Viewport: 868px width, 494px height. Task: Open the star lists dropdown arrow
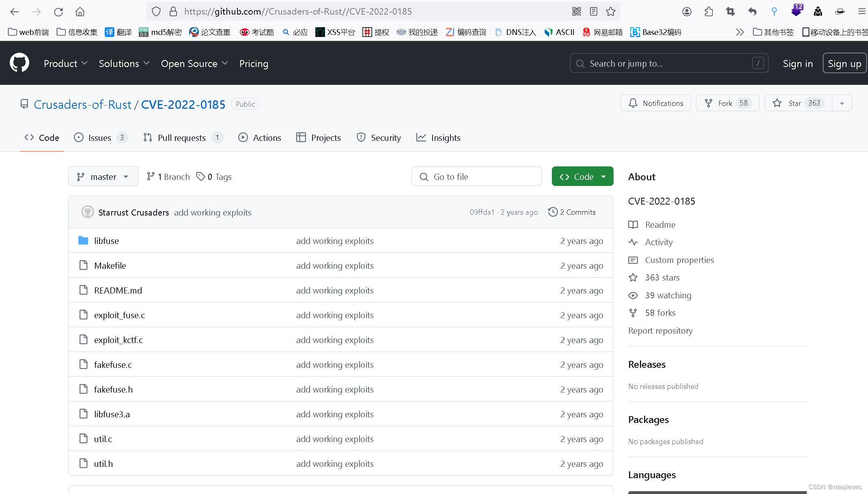[x=842, y=103]
